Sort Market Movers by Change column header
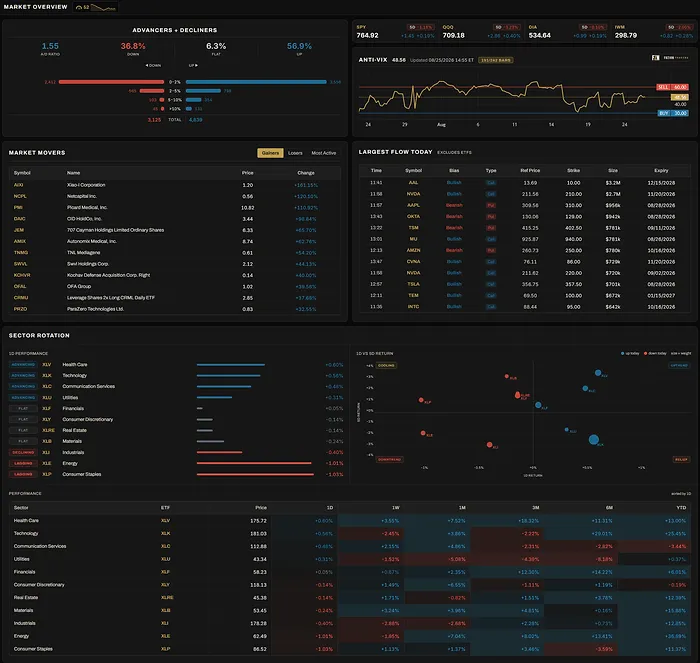This screenshot has width=700, height=663. (x=306, y=173)
